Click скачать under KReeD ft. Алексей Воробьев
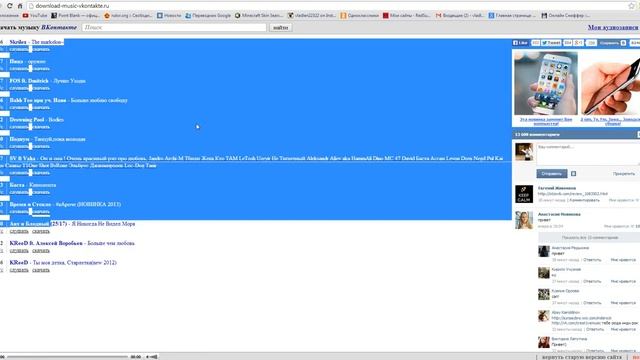Image resolution: width=640 pixels, height=360 pixels. pyautogui.click(x=41, y=250)
